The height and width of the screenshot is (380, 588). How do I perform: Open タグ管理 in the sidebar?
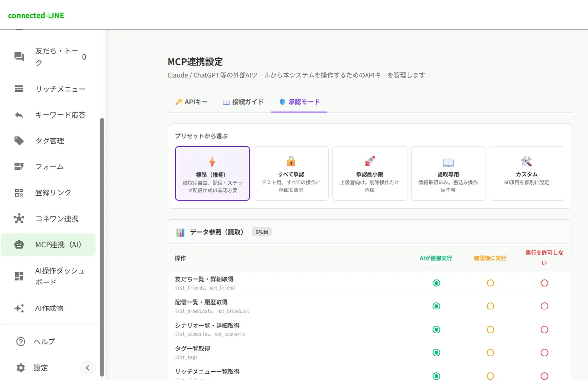[48, 141]
